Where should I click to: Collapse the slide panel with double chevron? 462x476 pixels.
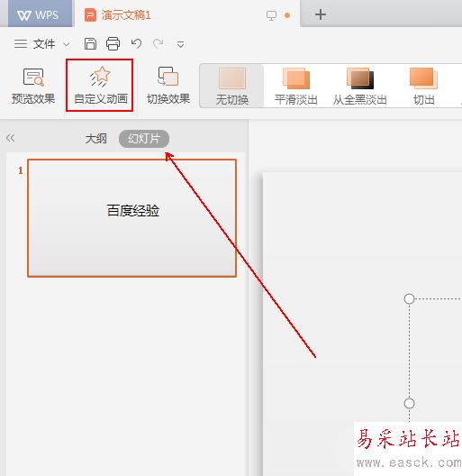pos(10,138)
